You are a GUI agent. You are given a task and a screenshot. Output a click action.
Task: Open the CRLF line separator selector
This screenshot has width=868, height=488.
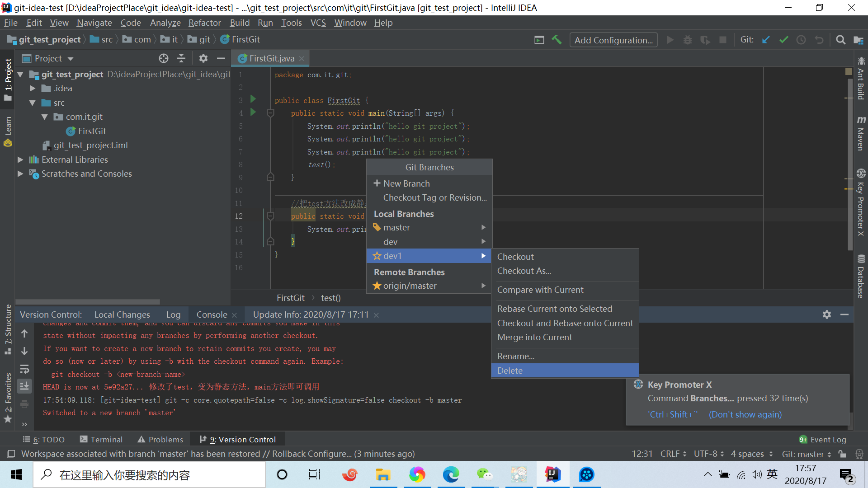click(x=673, y=454)
